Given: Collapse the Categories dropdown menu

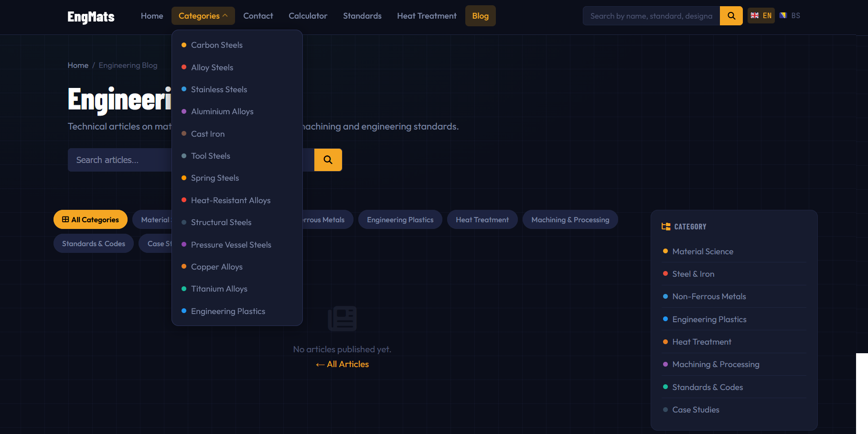Looking at the screenshot, I should pyautogui.click(x=203, y=16).
